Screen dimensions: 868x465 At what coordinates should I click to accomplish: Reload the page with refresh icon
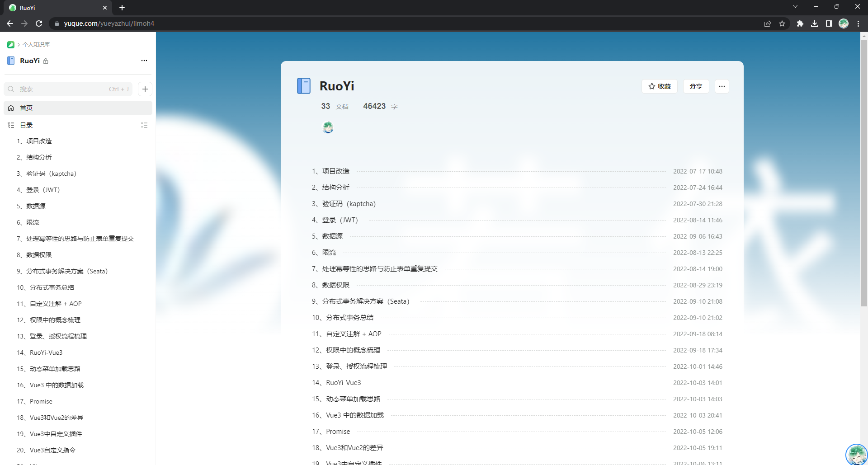pyautogui.click(x=39, y=23)
